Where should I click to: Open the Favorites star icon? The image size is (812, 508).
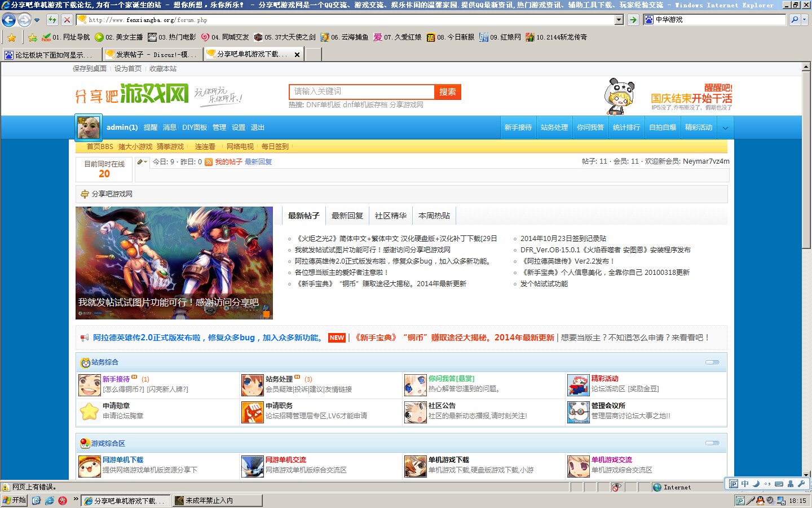[x=12, y=38]
